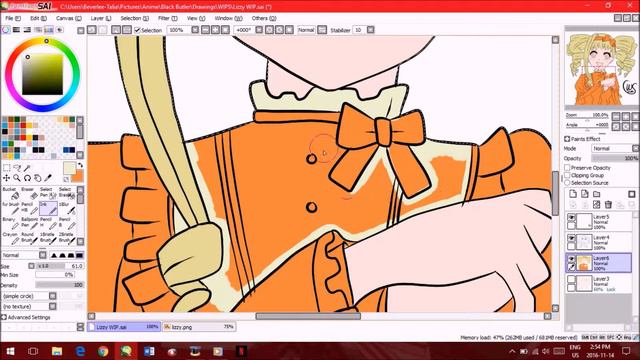Open the Stabilizer value dropdown
Viewport: 640px width, 360px height.
371,30
